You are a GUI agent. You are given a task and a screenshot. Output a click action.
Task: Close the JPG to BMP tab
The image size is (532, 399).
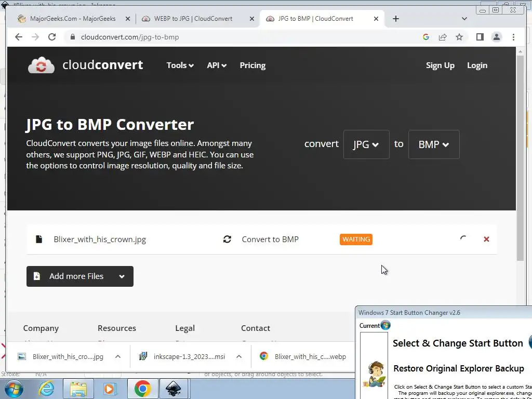tap(376, 19)
